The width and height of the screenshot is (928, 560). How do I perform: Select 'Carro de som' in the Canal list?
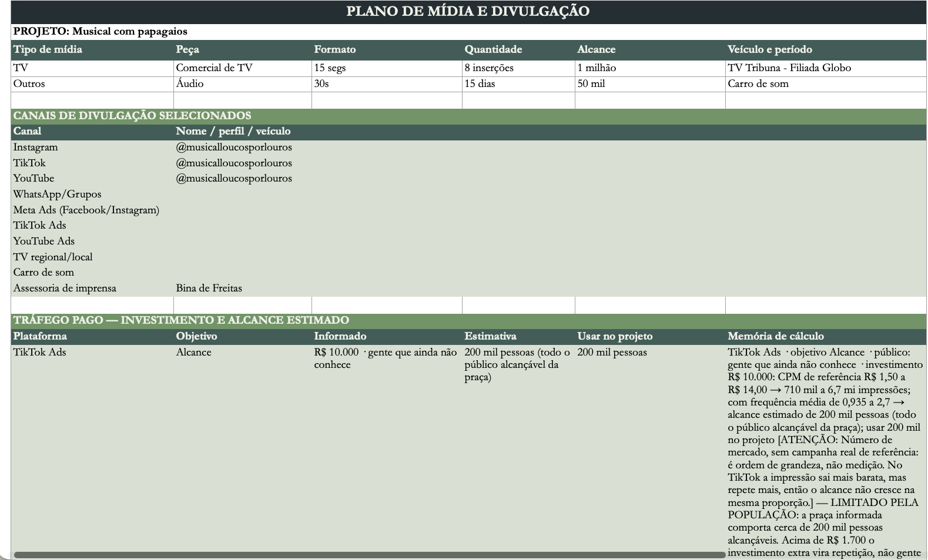click(92, 273)
